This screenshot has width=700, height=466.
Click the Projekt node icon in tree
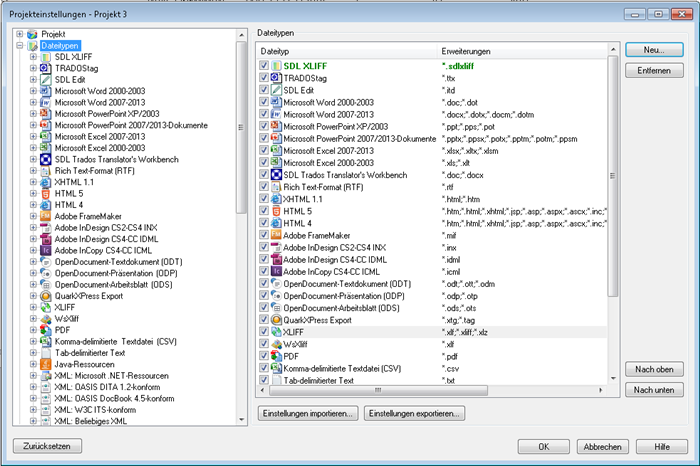pos(33,34)
